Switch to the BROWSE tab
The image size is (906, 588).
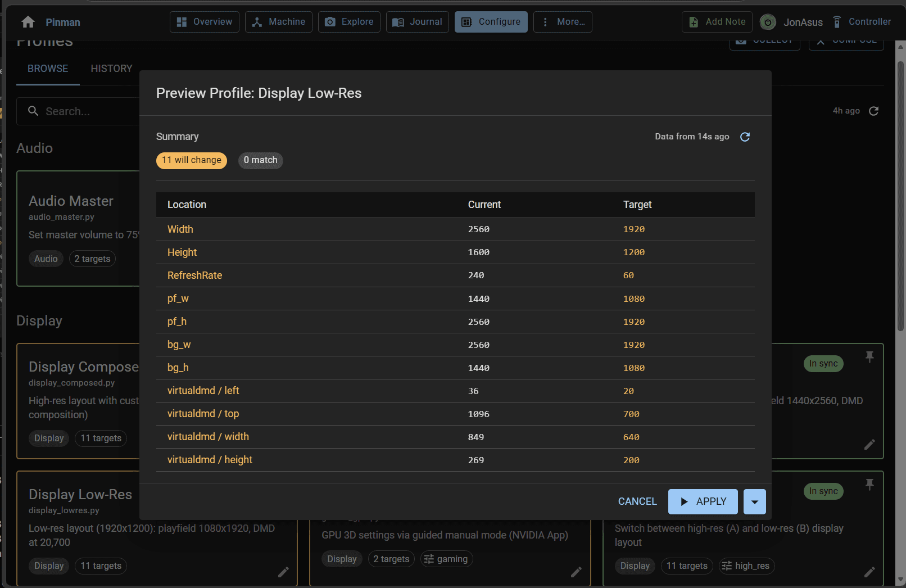(48, 69)
